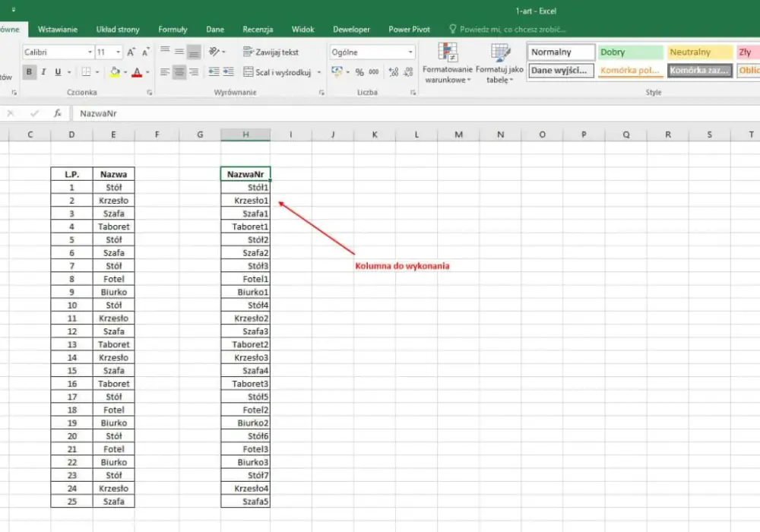This screenshot has width=760, height=532.
Task: Click the orientation text rotation icon
Action: pyautogui.click(x=214, y=52)
